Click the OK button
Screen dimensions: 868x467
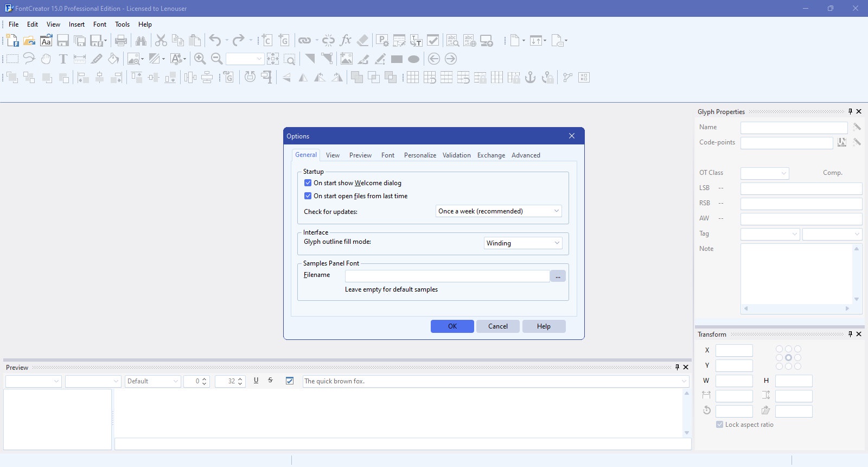point(452,326)
